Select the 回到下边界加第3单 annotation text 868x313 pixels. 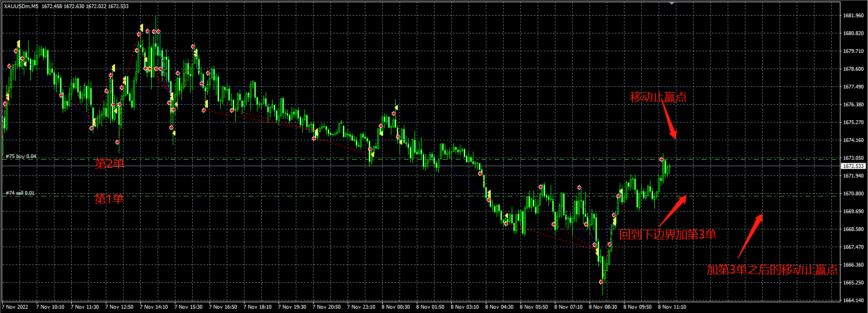[668, 234]
